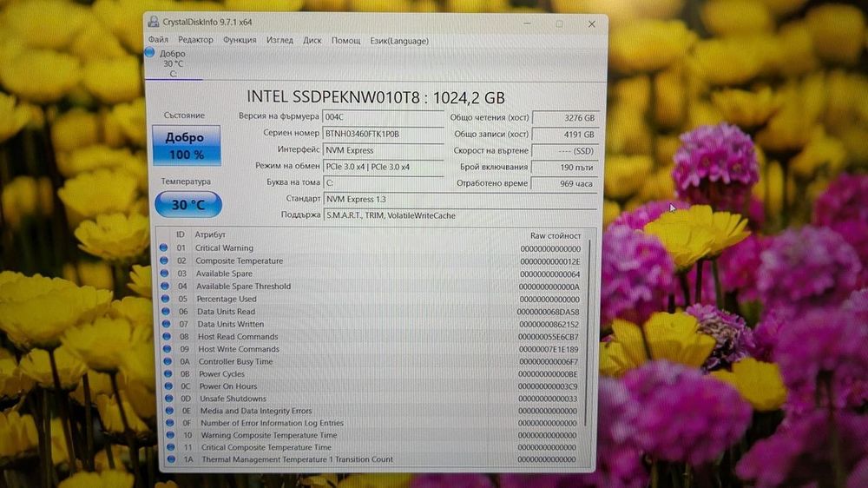Click the serial number field BTNH03460FTK1P0B
868x488 pixels.
click(383, 134)
